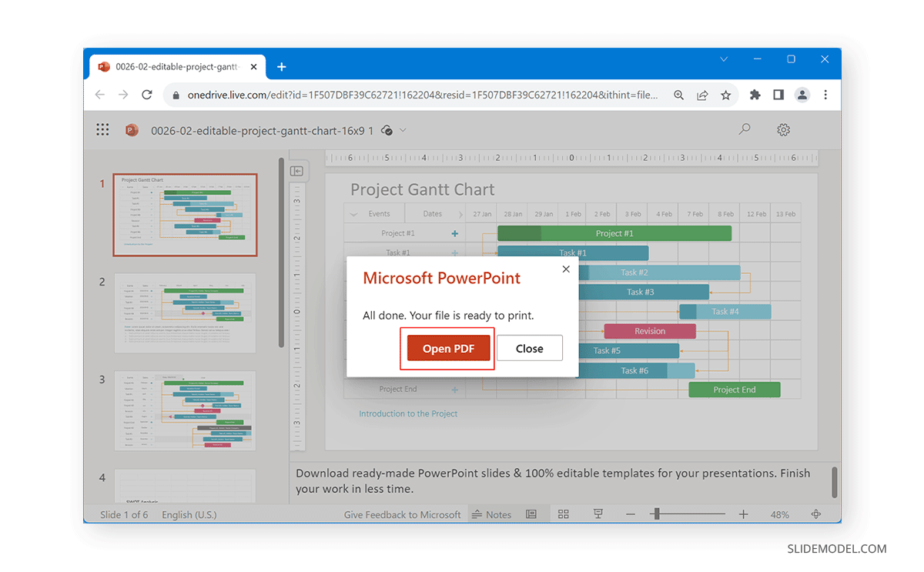Click the 13 Feb date header
The image size is (924, 572).
coord(785,214)
